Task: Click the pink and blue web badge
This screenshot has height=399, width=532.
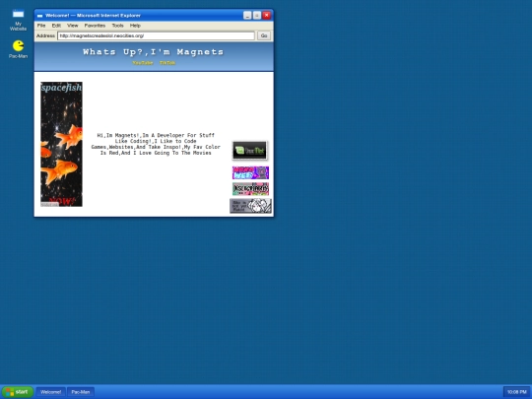Action: pyautogui.click(x=250, y=172)
